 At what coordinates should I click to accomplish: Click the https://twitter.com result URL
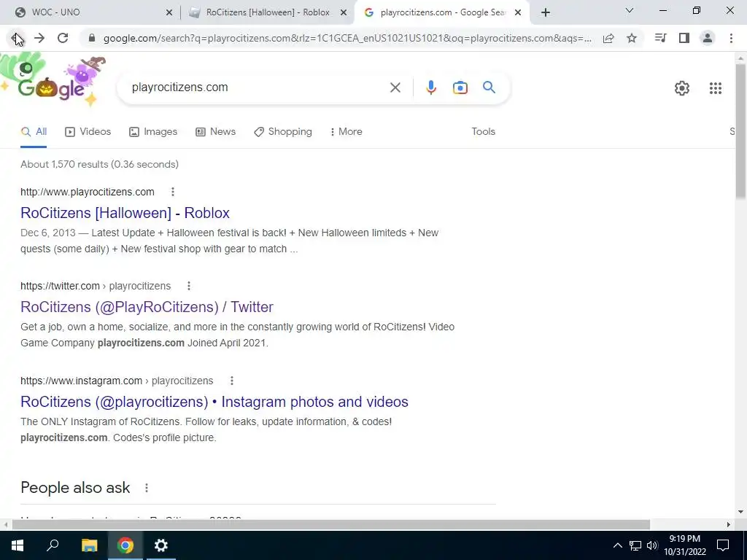(x=96, y=286)
